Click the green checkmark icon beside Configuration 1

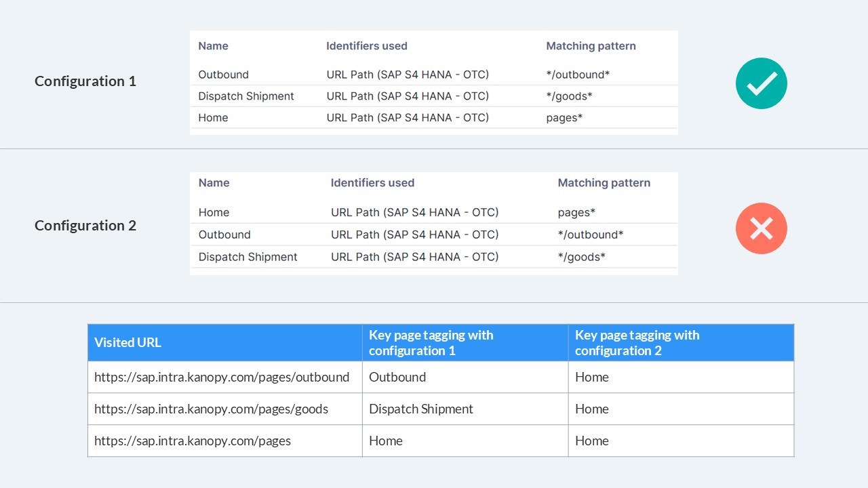761,83
